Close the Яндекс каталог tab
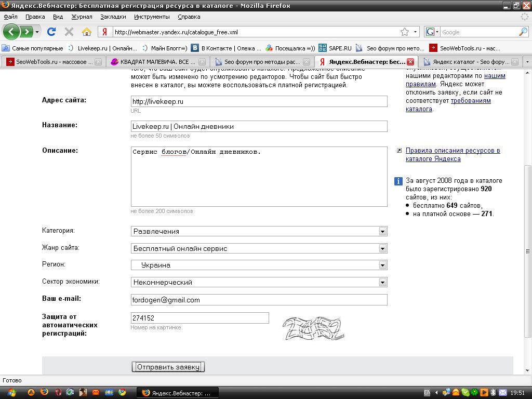 (x=515, y=62)
